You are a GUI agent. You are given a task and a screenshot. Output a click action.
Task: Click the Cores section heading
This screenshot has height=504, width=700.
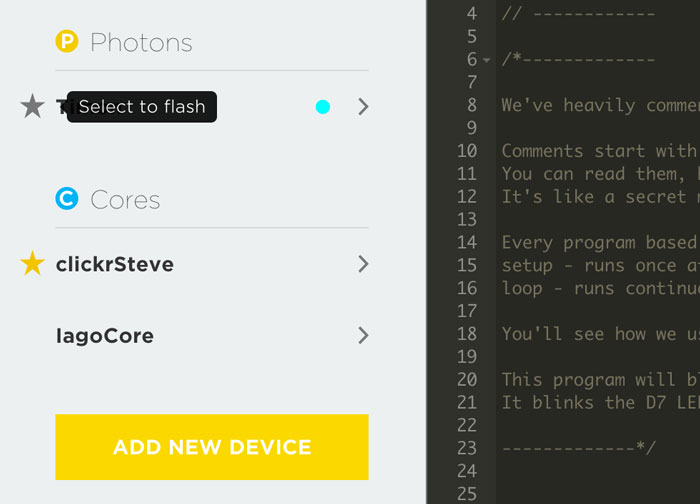pos(125,200)
